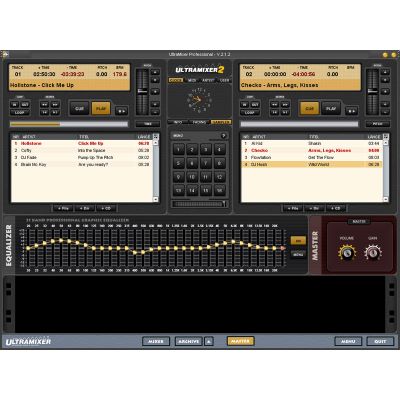Open the ARTIST tab in center panel
Screen dimensions: 400x400
tap(208, 80)
